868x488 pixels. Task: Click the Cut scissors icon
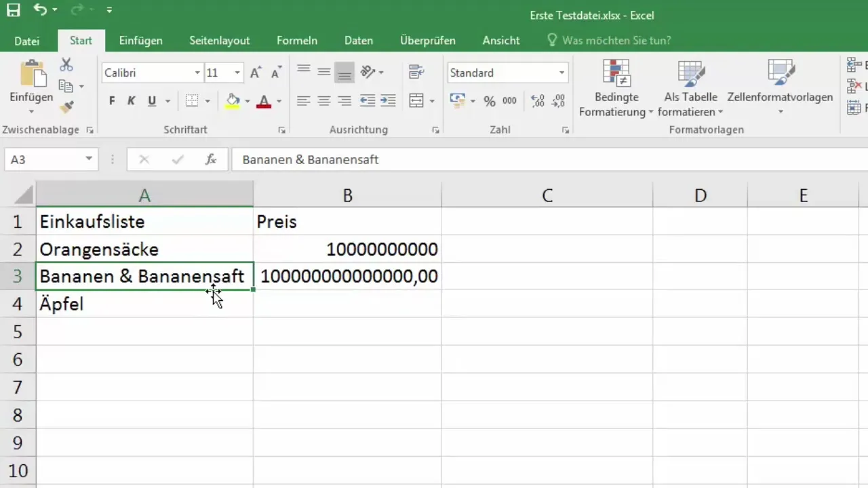[x=66, y=65]
